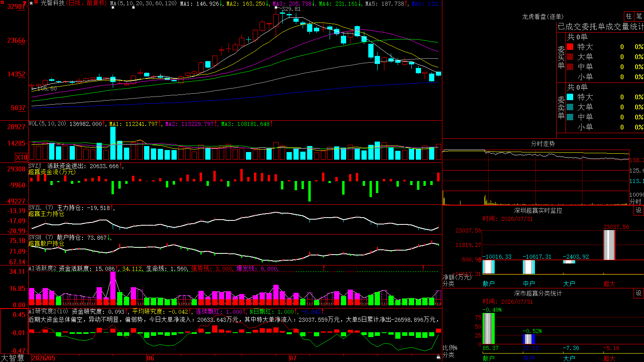Click the 07 month marker on the date axis
Screen dimensions: 644x362
[293, 358]
